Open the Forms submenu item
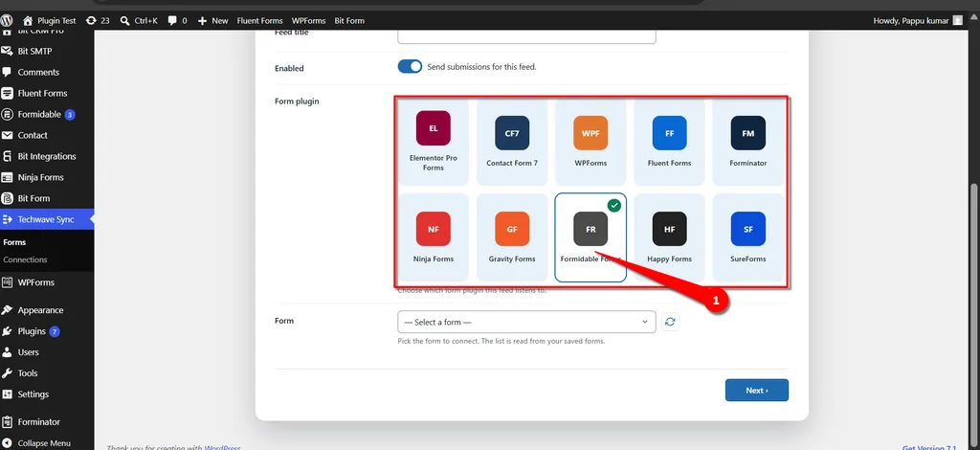 point(14,242)
